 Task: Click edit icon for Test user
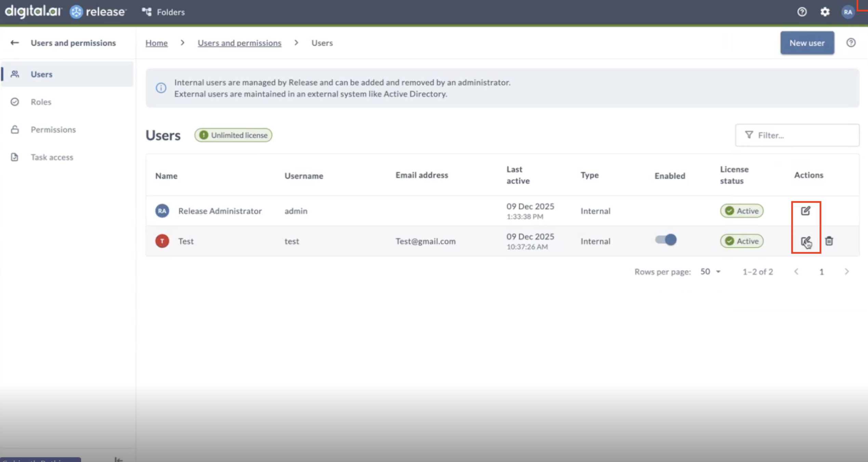click(x=805, y=241)
